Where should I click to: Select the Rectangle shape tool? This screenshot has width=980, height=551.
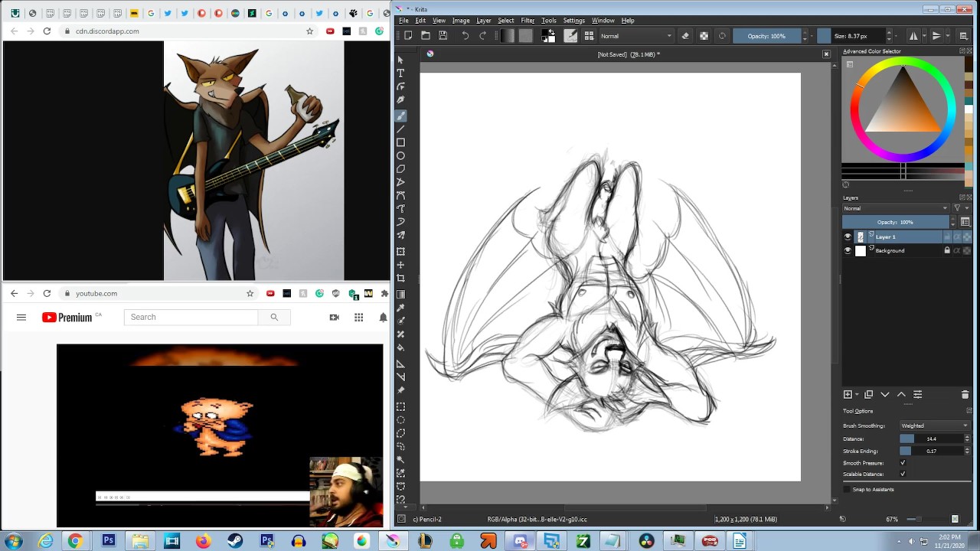pyautogui.click(x=400, y=142)
